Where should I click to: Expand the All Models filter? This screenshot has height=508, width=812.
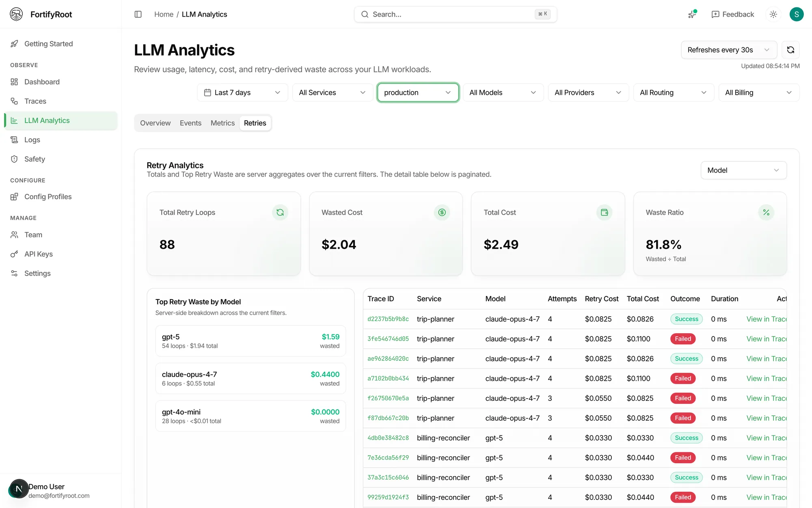[x=503, y=93]
